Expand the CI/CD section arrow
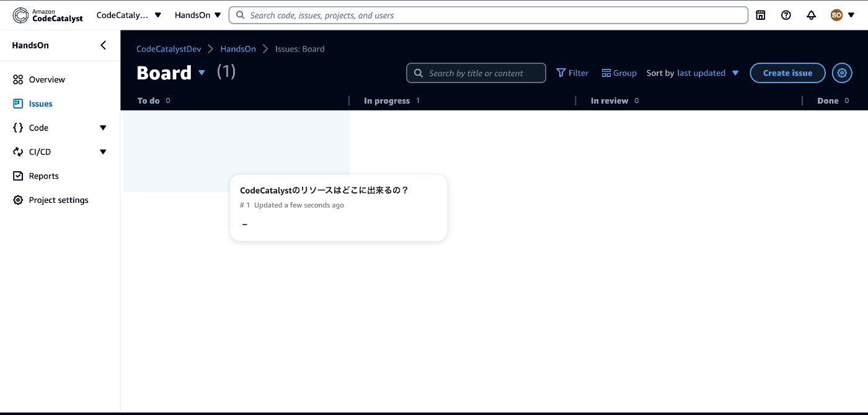Screen dimensions: 868x415 [x=103, y=152]
